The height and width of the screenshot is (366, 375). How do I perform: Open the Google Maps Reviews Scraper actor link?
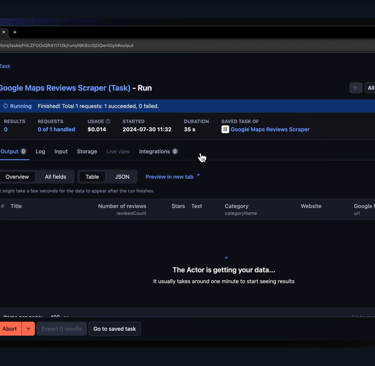tap(270, 129)
